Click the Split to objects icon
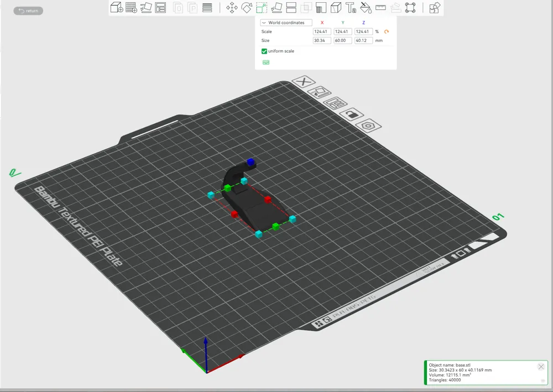553x392 pixels. [x=178, y=7]
